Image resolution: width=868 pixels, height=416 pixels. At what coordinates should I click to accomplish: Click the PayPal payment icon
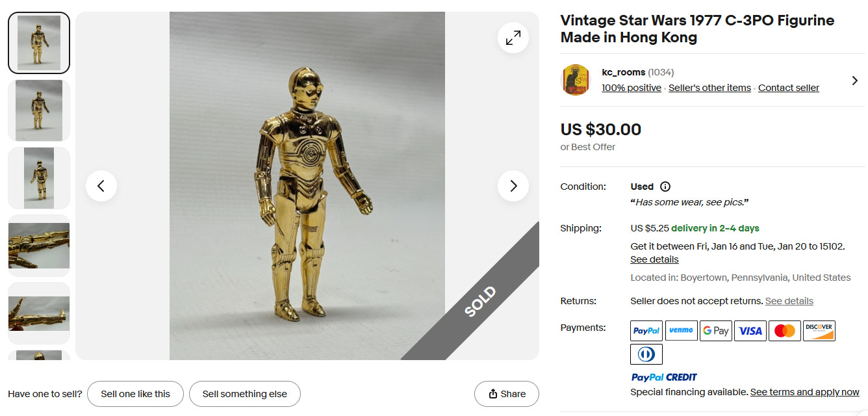[x=646, y=331]
